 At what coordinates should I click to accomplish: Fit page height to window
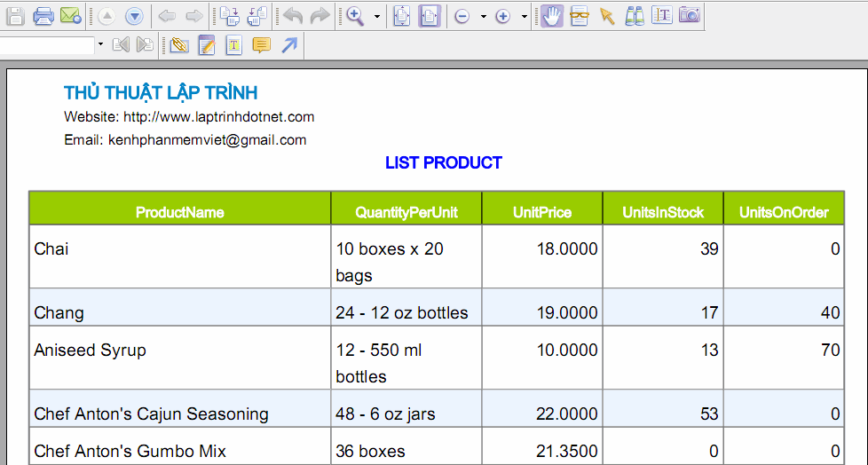point(402,16)
